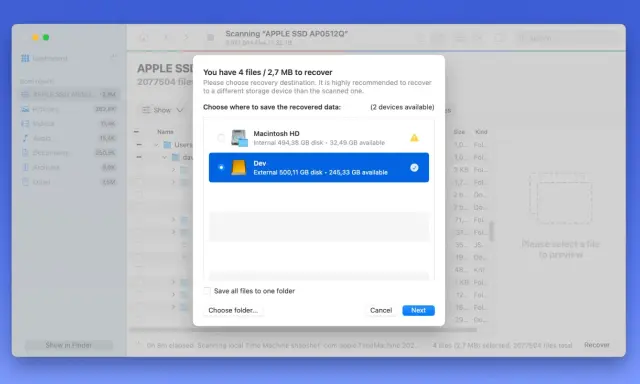Select Pictures category in background sidebar
This screenshot has width=640, height=384.
click(x=69, y=109)
